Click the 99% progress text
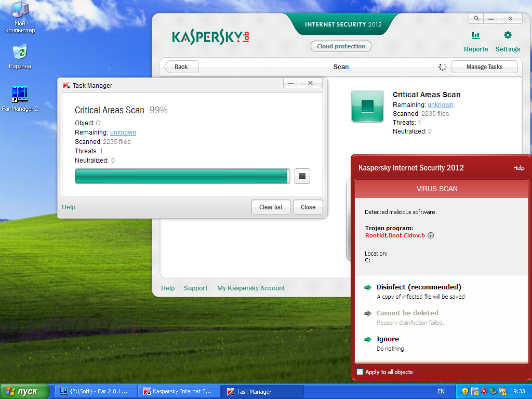This screenshot has width=532, height=399. point(158,110)
